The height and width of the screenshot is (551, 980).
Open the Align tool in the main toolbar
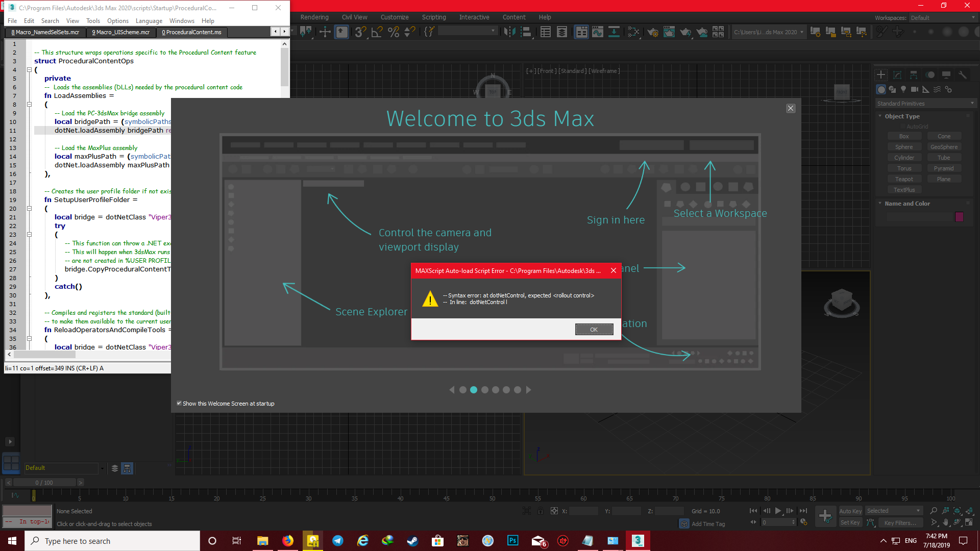tap(526, 32)
